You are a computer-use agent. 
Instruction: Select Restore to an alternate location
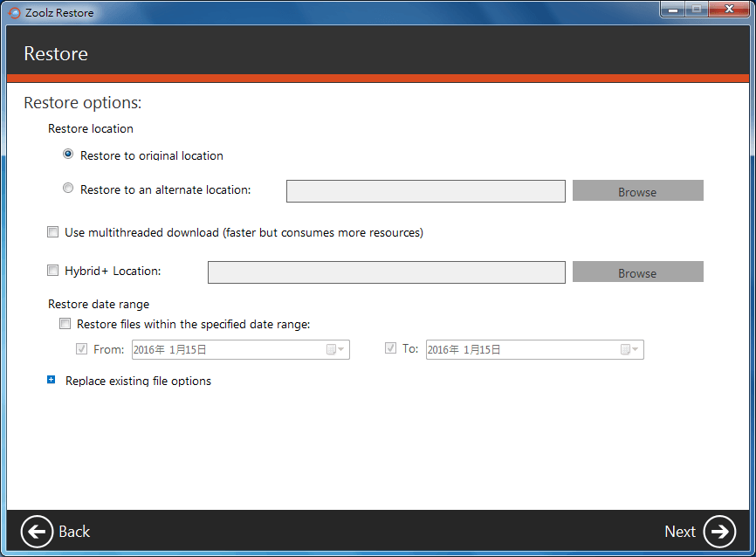click(69, 189)
